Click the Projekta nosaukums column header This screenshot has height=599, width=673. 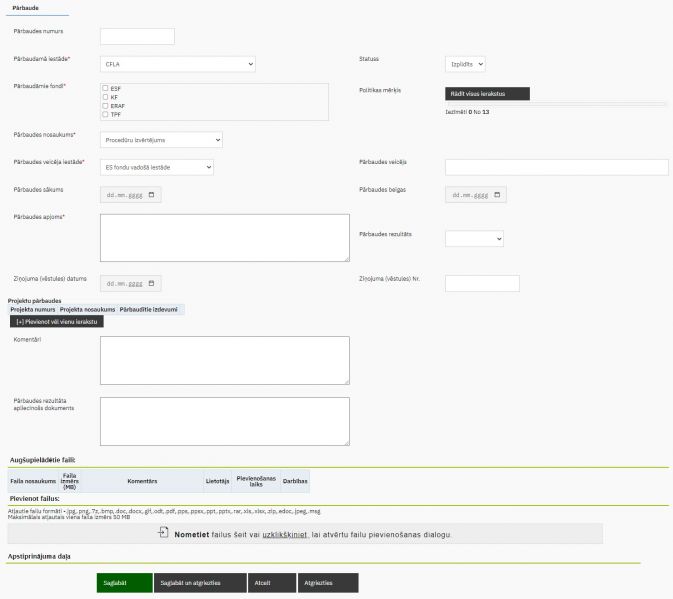(x=87, y=309)
